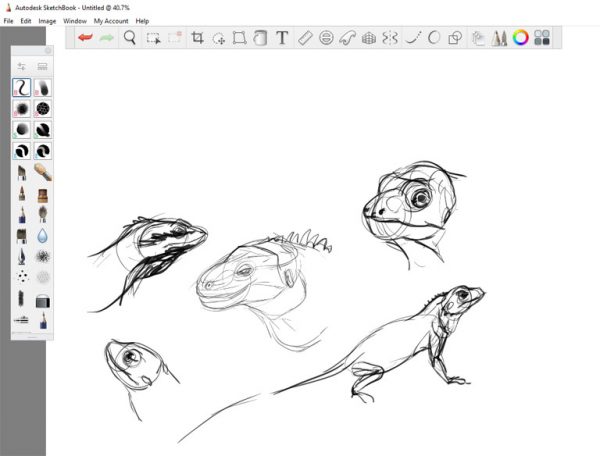The image size is (600, 456).
Task: Expand the Window menu
Action: [74, 20]
